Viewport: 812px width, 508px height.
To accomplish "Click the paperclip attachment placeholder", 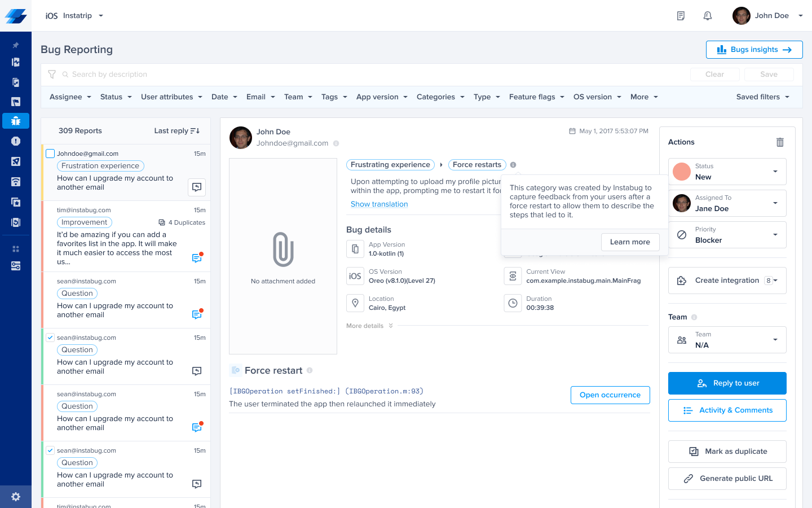I will coord(283,249).
